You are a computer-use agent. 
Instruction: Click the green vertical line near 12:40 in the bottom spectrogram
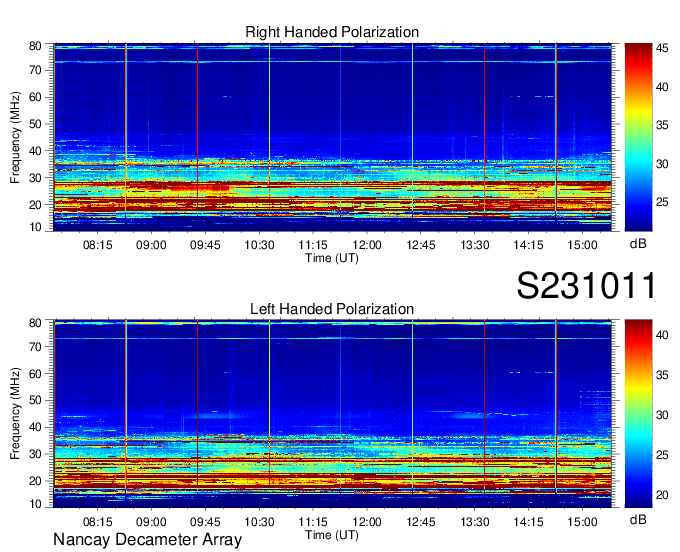coord(412,407)
